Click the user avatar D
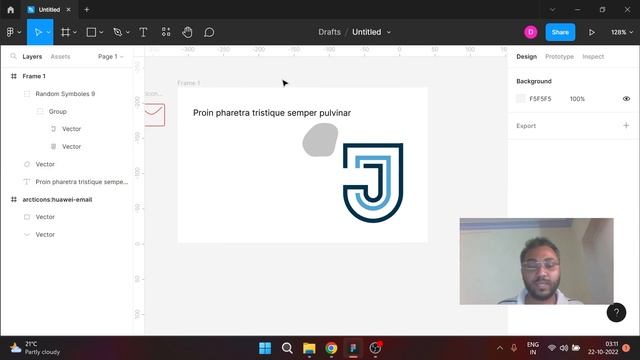This screenshot has width=640, height=360. point(531,32)
